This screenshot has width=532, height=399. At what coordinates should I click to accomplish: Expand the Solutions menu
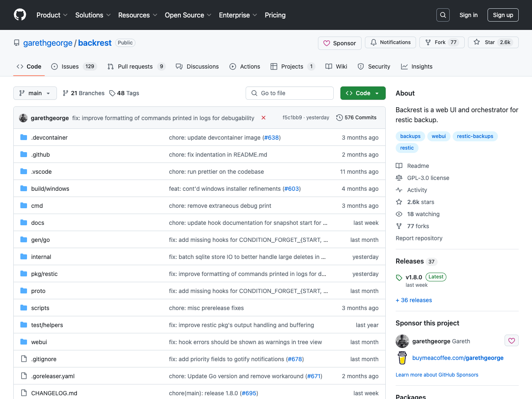point(93,15)
